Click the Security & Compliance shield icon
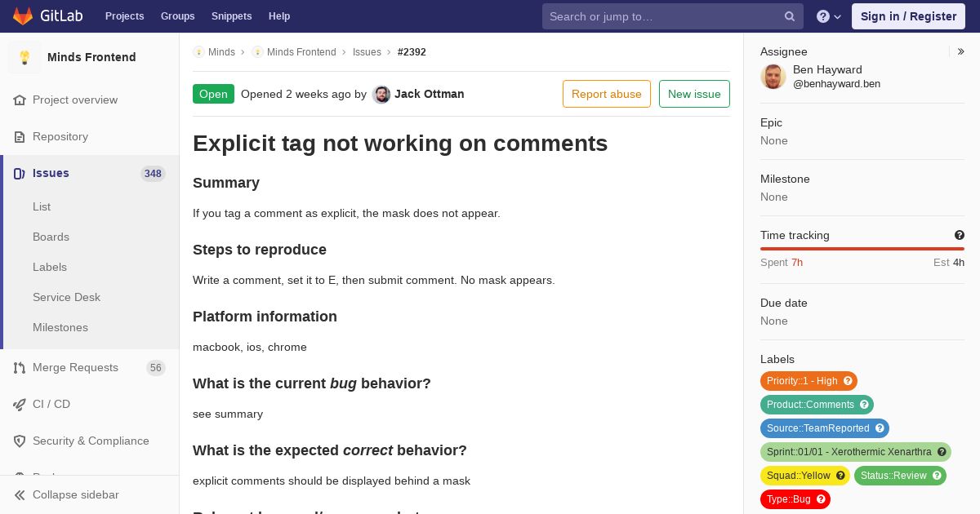Image resolution: width=980 pixels, height=514 pixels. click(20, 441)
